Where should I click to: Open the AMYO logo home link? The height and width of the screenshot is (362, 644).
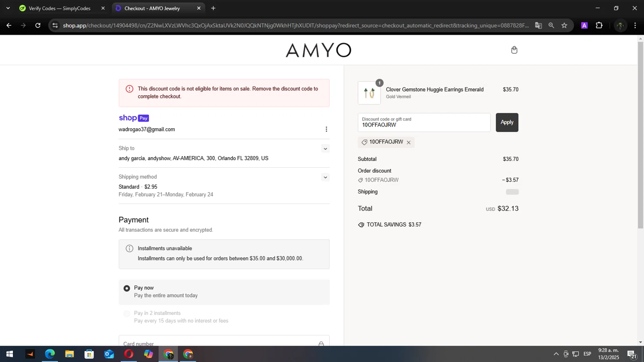point(319,50)
